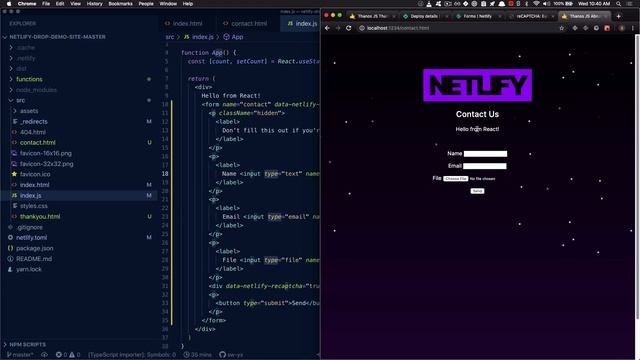Open errors and warnings status bar indicator
Image resolution: width=640 pixels, height=360 pixels.
[68, 355]
